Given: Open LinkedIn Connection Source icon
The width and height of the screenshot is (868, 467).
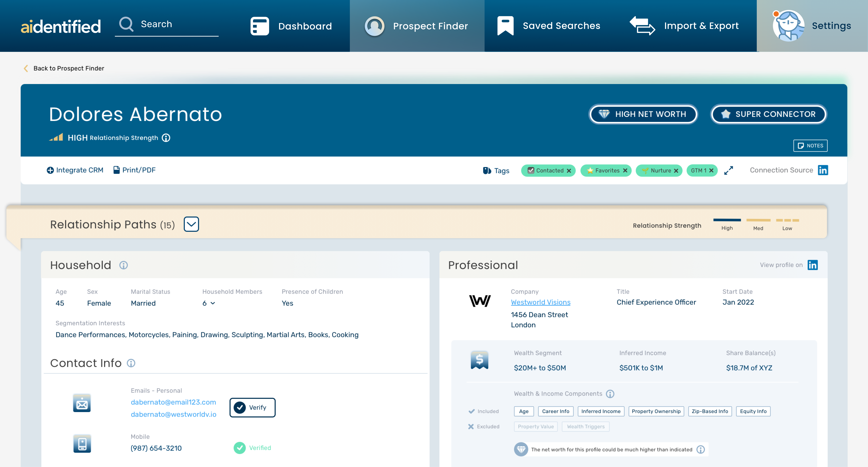Looking at the screenshot, I should tap(822, 170).
